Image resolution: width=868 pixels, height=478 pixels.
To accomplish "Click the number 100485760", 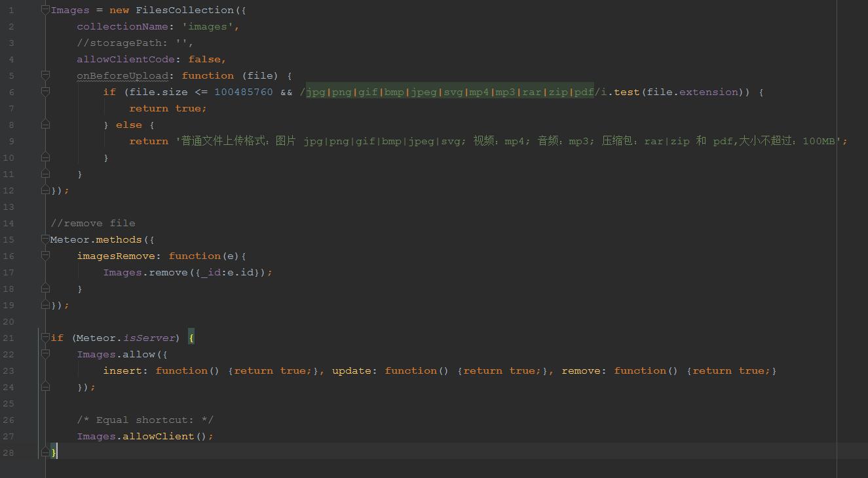I will click(244, 92).
